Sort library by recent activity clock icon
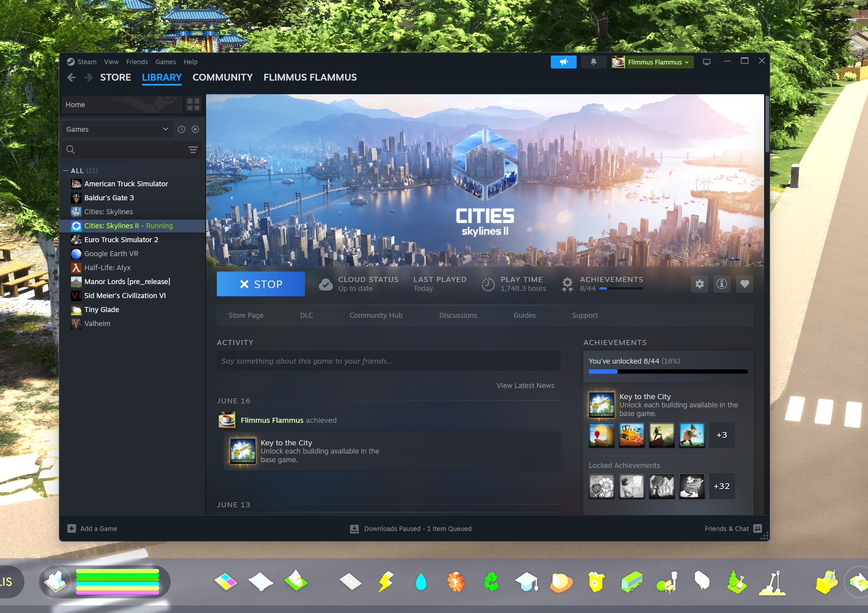 181,129
